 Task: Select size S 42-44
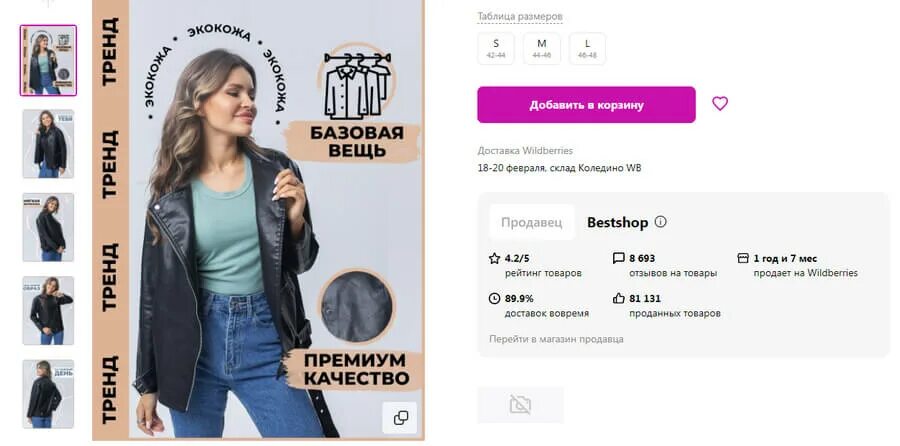click(x=496, y=48)
